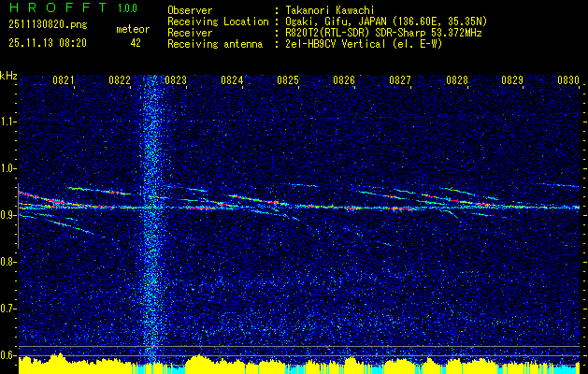Click the 0.7 frequency axis label

(x=8, y=309)
